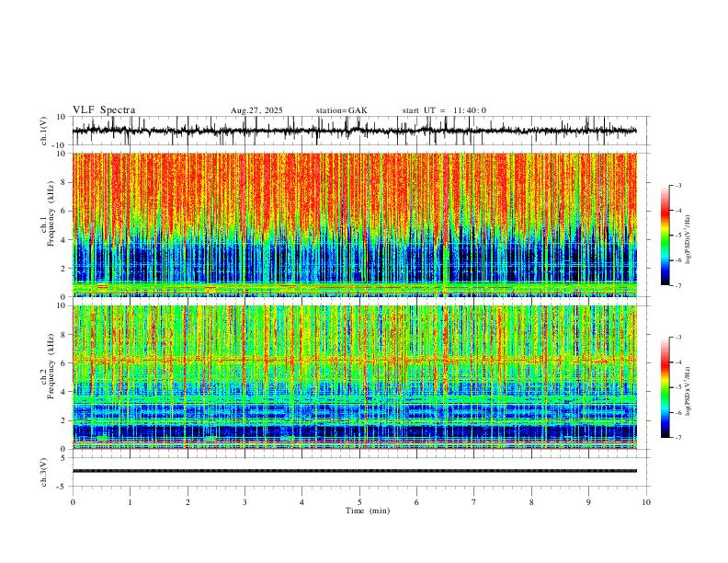This screenshot has height=563, width=728.
Task: Click the date "Aug.27, 2025"
Action: pos(256,110)
